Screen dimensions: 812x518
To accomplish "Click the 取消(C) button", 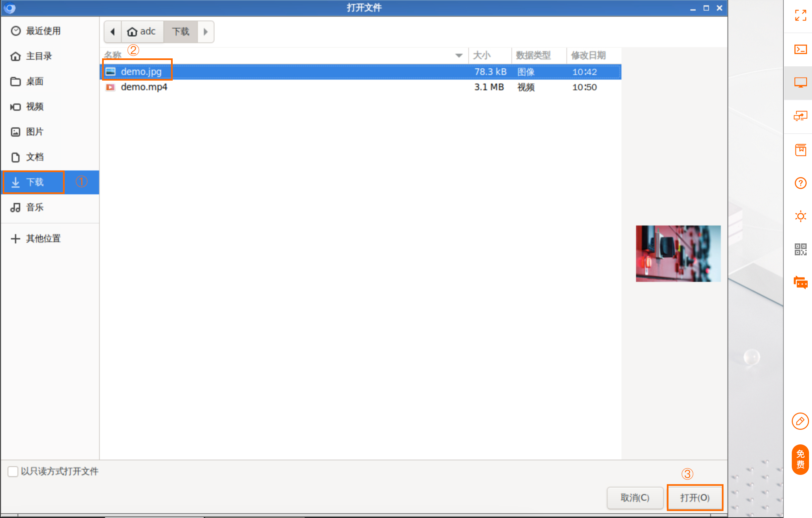I will [x=635, y=497].
